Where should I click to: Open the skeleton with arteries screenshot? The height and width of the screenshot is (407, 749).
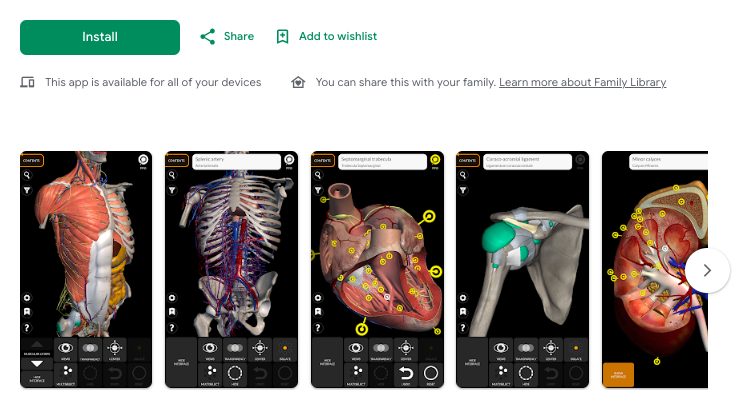(x=231, y=269)
